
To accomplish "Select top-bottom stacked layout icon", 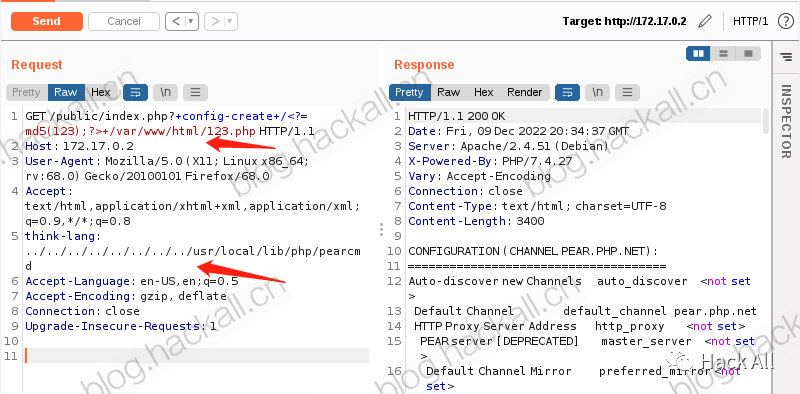I will point(723,54).
